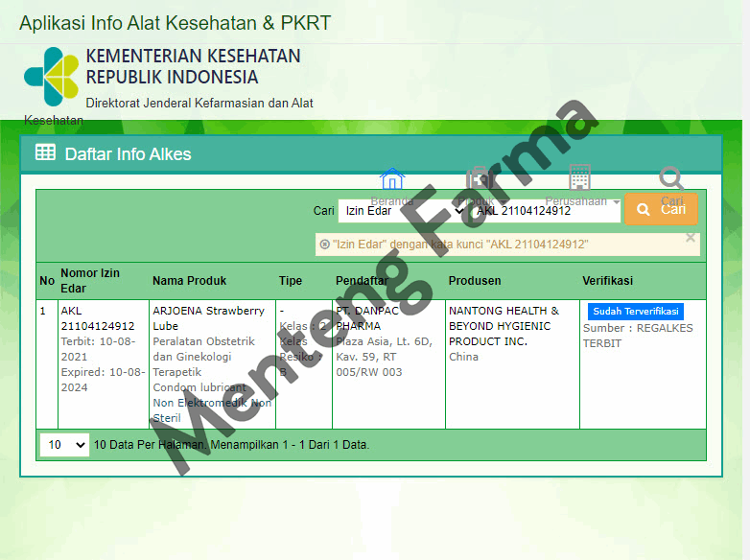750x560 pixels.
Task: Click the Produk medical kit icon
Action: (479, 179)
